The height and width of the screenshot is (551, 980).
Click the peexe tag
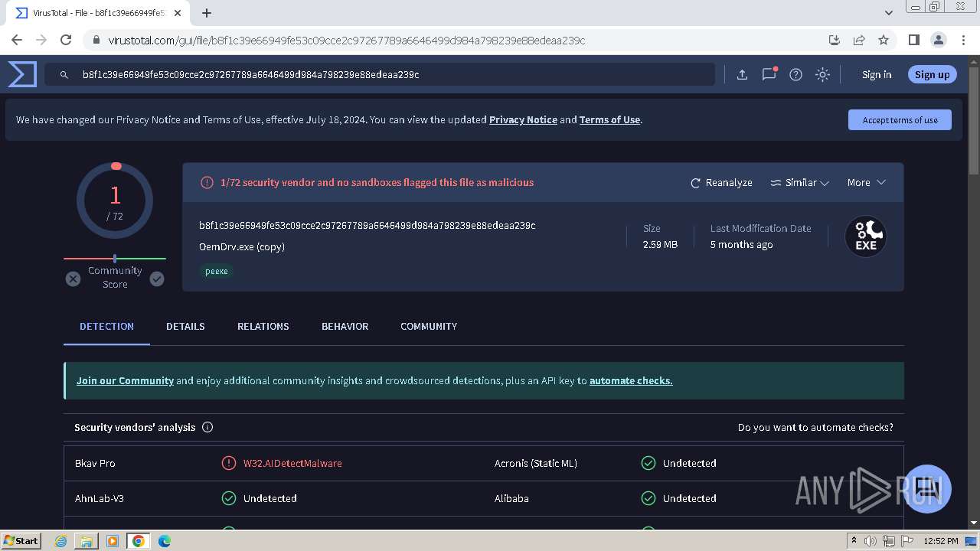(x=217, y=271)
